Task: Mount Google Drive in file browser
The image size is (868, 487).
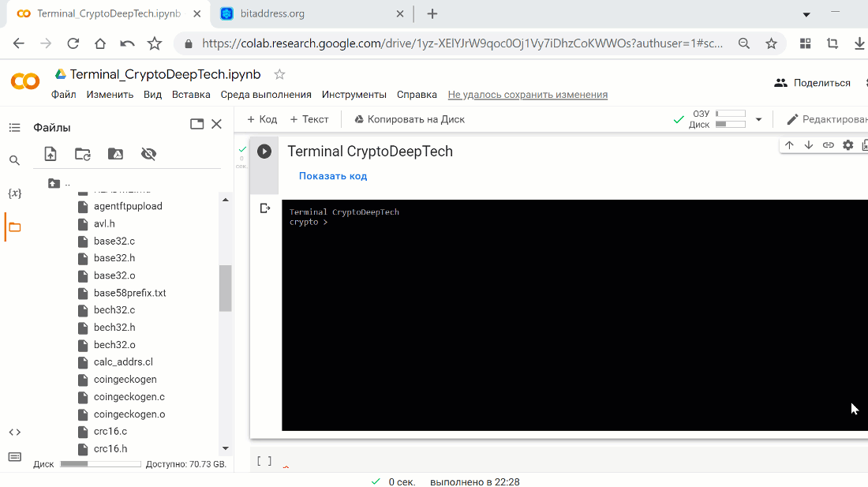Action: tap(115, 154)
